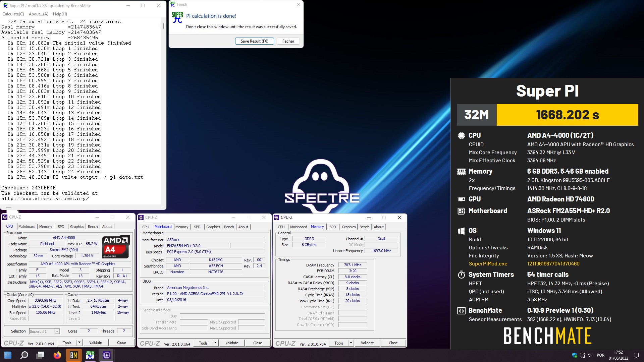Click BIOS Version field in CPU-Z Mainboard
This screenshot has height=362, width=644.
215,294
